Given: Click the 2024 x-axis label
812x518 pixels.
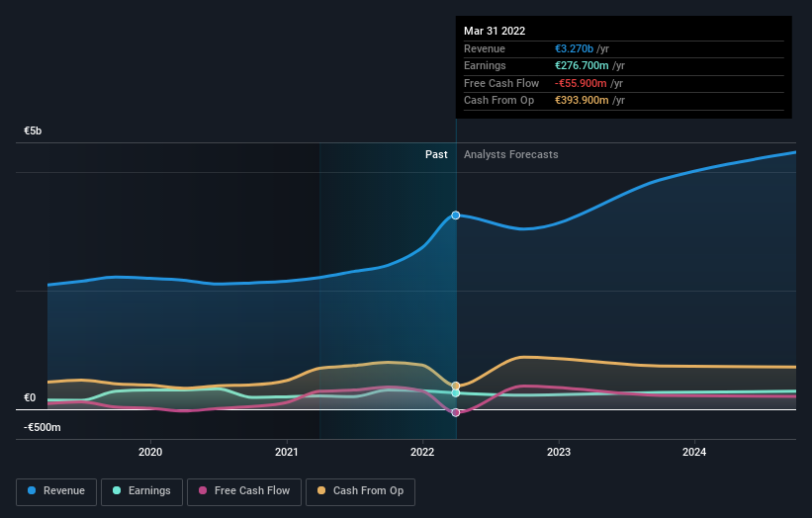Looking at the screenshot, I should [x=694, y=453].
